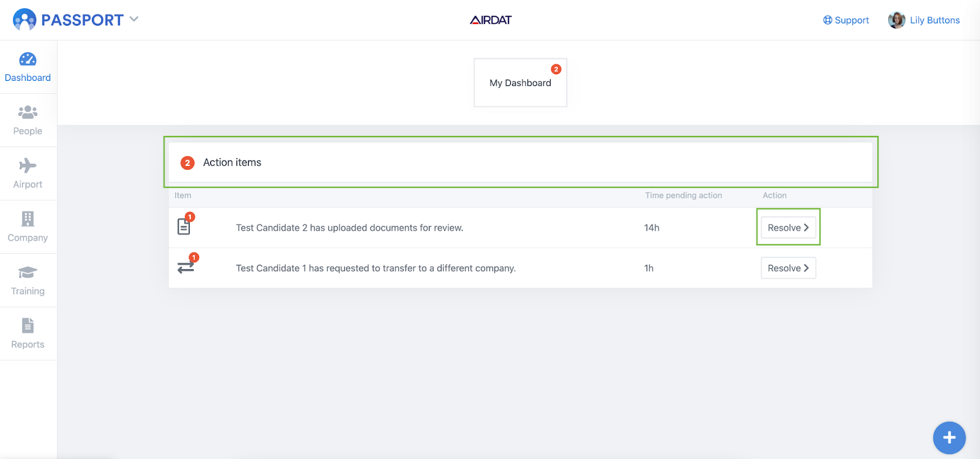Screen dimensions: 980x459
Task: Select the Training graduation cap icon
Action: click(x=28, y=272)
